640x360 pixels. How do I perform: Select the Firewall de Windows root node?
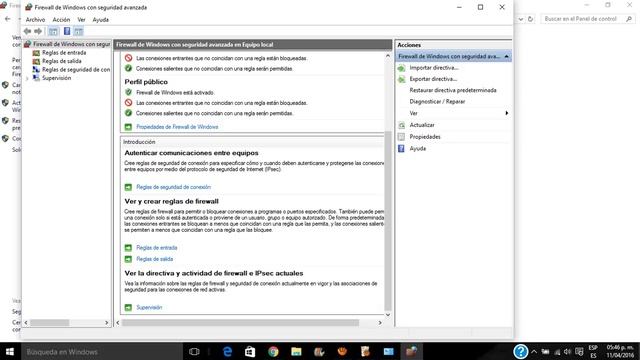71,44
